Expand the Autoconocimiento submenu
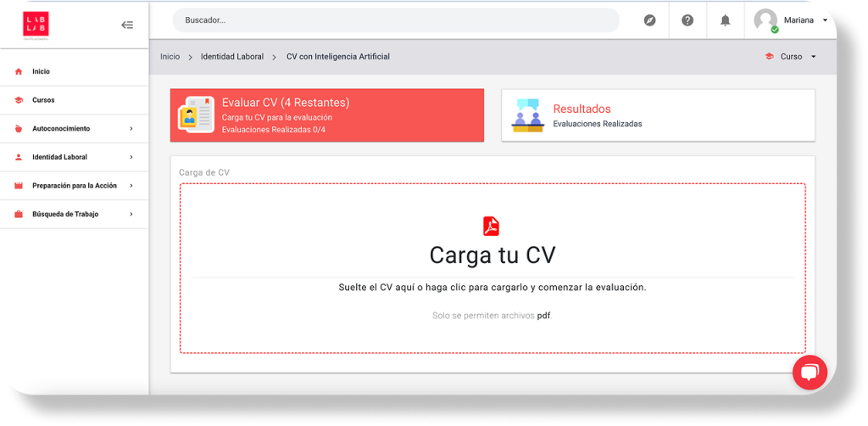The image size is (868, 426). [75, 129]
